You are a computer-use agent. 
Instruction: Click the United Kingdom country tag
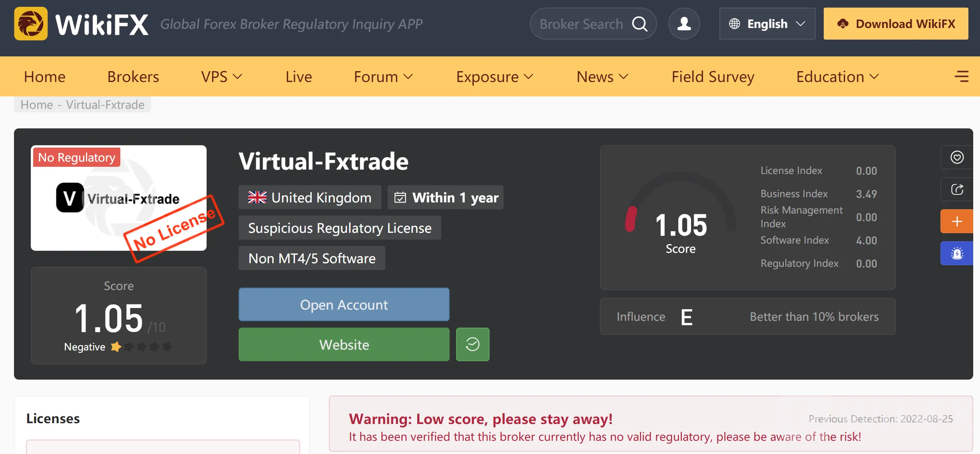point(310,197)
